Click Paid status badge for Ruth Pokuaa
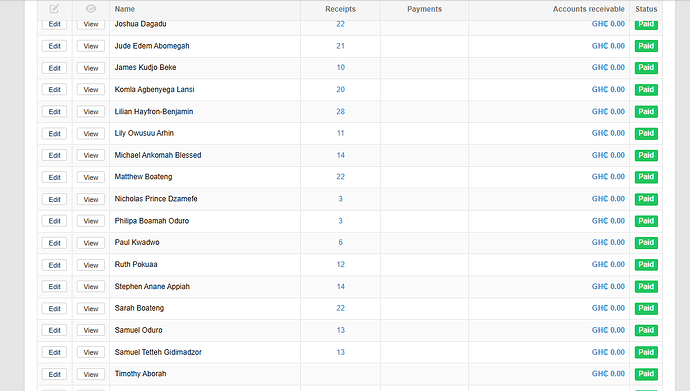The height and width of the screenshot is (391, 690). point(646,264)
